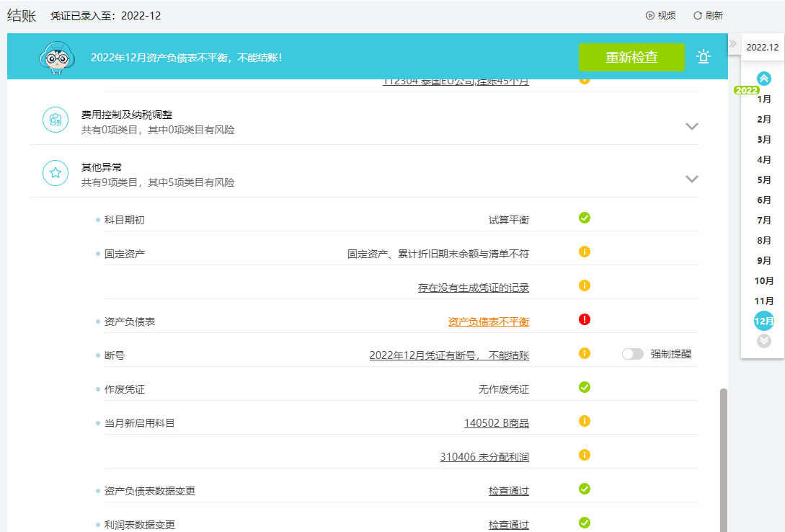Click the 费用控制及纳税调整 category icon
The width and height of the screenshot is (785, 532).
click(x=56, y=120)
